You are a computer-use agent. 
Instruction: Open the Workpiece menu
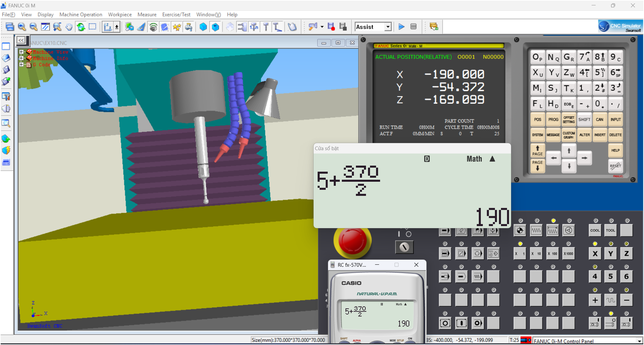pyautogui.click(x=120, y=14)
